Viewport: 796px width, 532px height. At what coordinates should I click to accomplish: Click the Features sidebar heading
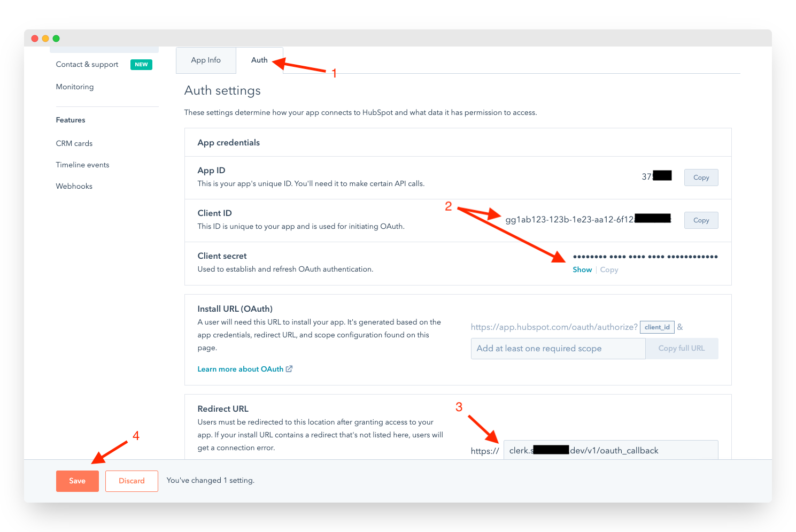[x=71, y=120]
